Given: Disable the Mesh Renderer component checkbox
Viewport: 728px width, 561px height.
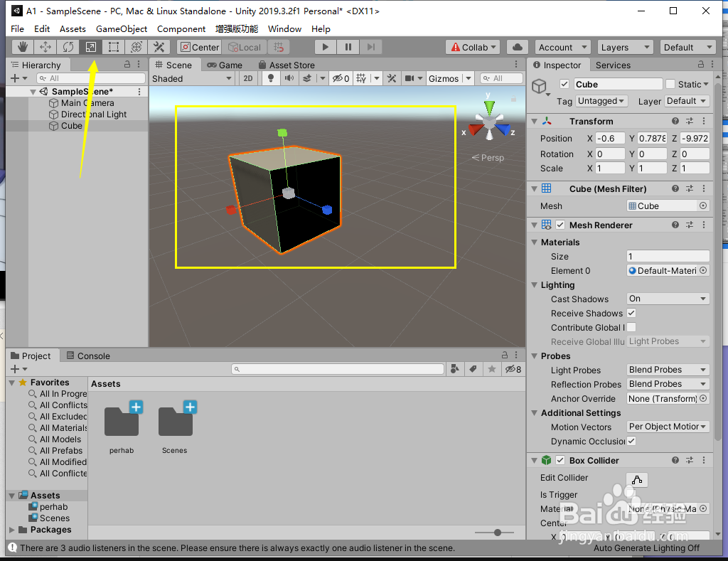Looking at the screenshot, I should point(560,225).
